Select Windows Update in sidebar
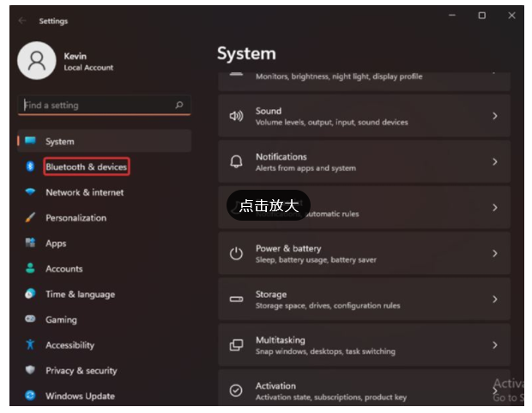Image resolution: width=532 pixels, height=413 pixels. (x=80, y=396)
